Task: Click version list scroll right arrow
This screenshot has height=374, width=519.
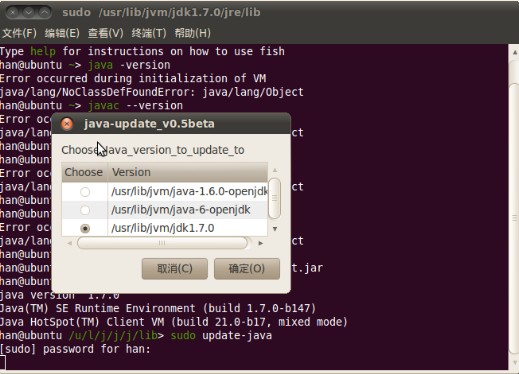Action: coord(261,243)
